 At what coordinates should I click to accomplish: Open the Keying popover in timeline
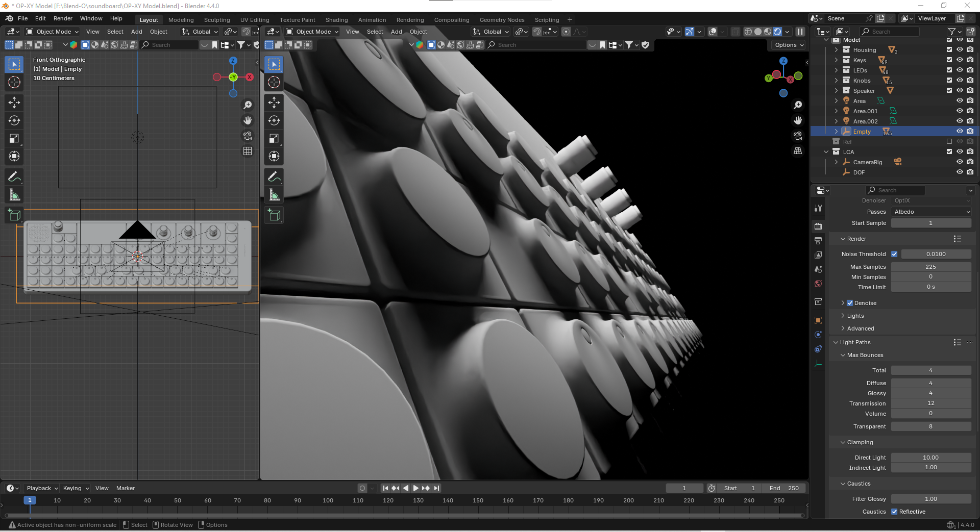[x=76, y=488]
